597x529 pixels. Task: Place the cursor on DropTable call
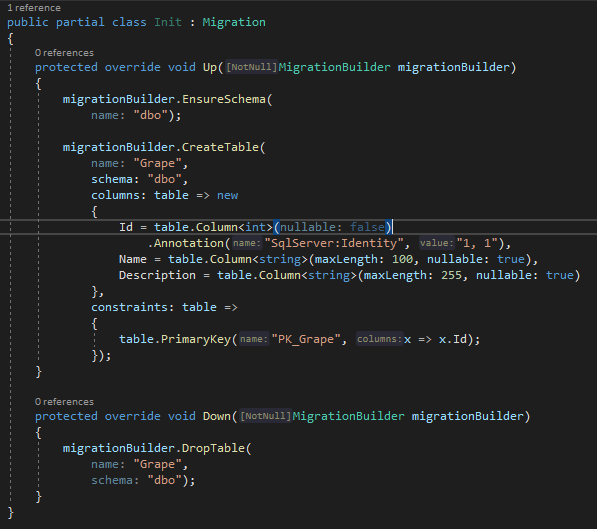(213, 448)
